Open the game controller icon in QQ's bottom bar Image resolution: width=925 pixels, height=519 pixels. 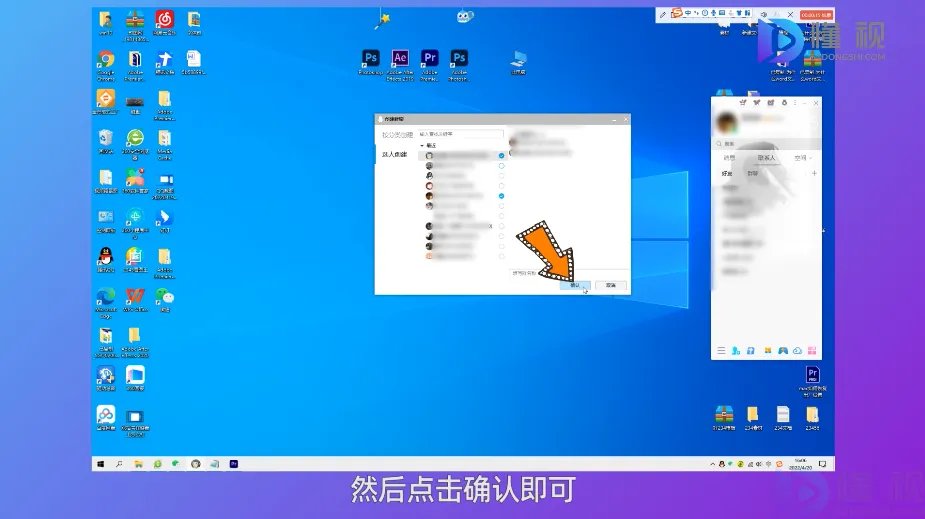click(x=783, y=351)
